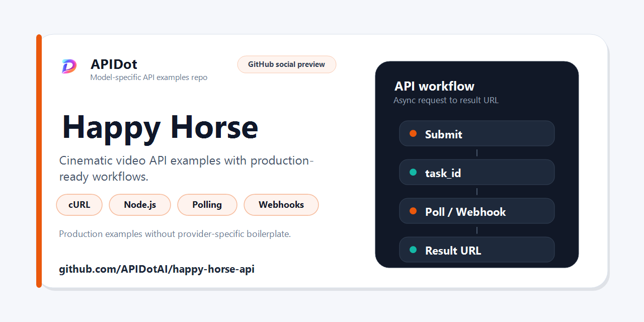644x322 pixels.
Task: Open github.com/APIDotAI/happy-horse-api link text
Action: 156,269
